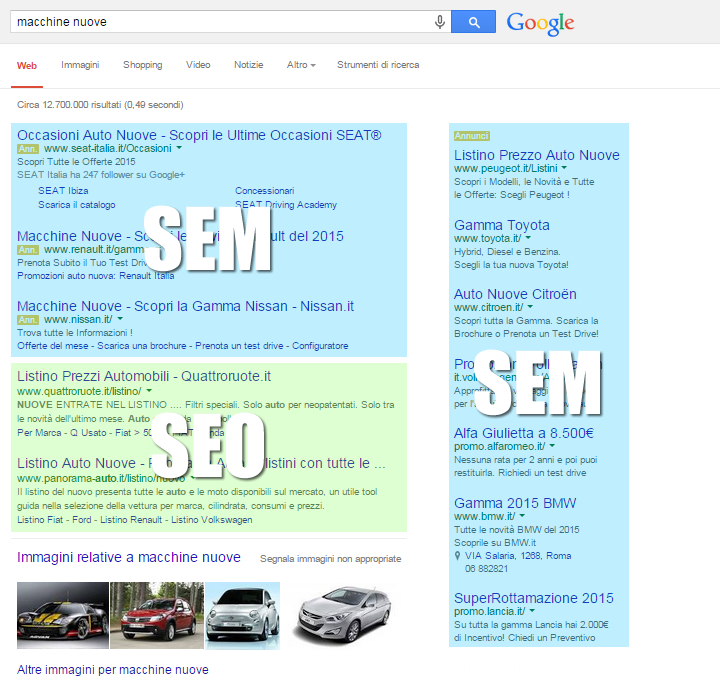Open the SuperRottamazione 2015 Lancia ad

click(534, 598)
